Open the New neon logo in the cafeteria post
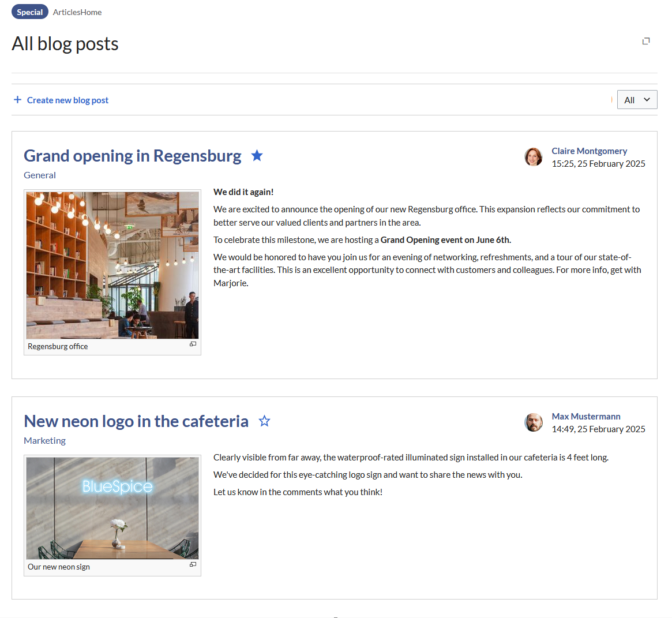 click(x=136, y=421)
